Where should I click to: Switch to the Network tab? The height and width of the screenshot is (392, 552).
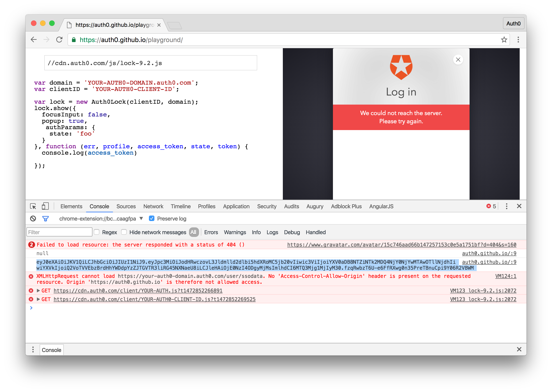coord(153,206)
